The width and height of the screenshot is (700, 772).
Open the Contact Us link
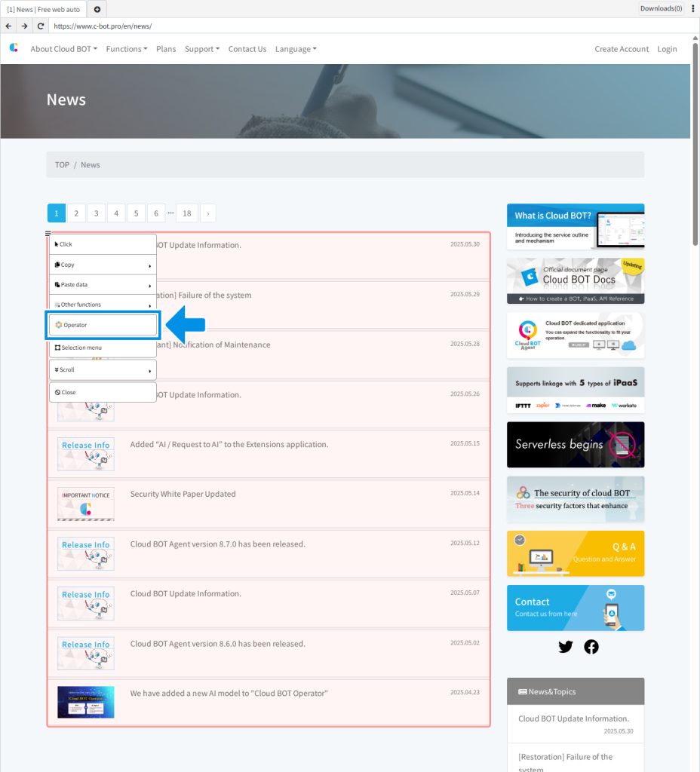pos(247,49)
